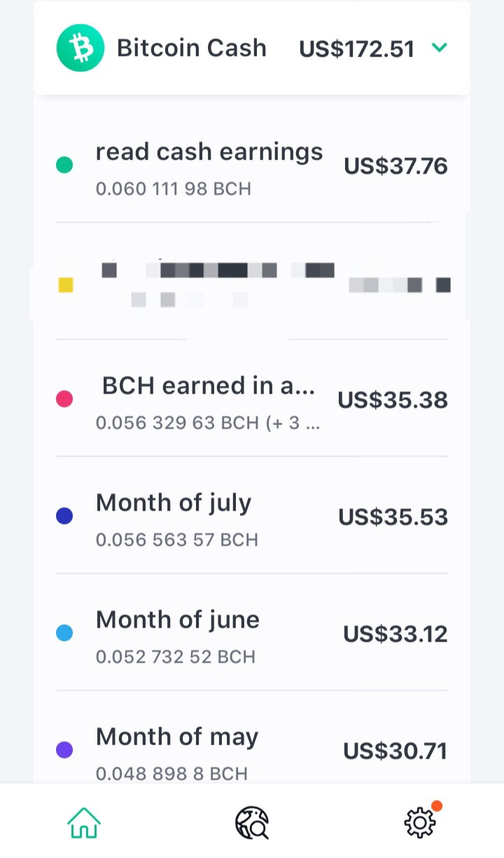The image size is (504, 858).
Task: Open the Month of june wallet
Action: click(x=252, y=633)
